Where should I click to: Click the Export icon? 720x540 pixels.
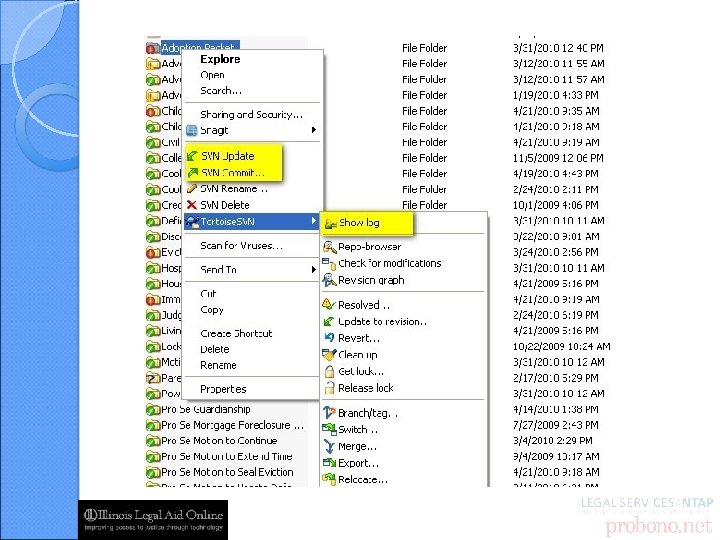[x=329, y=462]
